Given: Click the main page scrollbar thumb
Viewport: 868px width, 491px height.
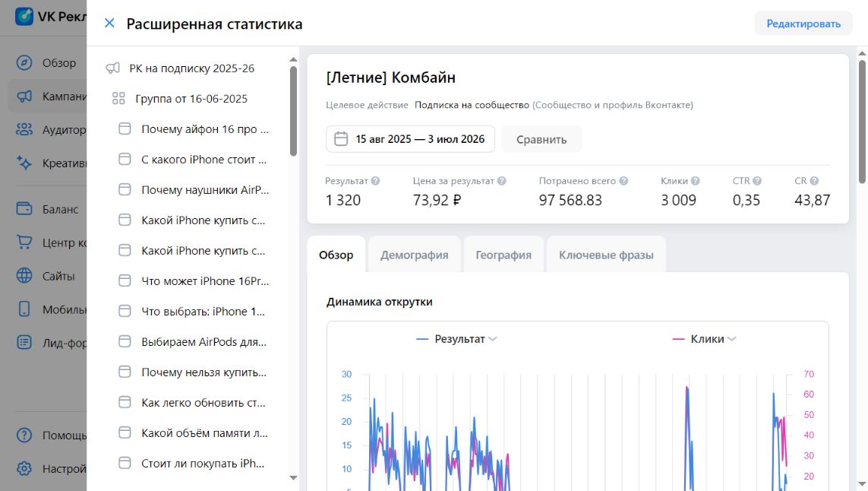Looking at the screenshot, I should point(862,122).
